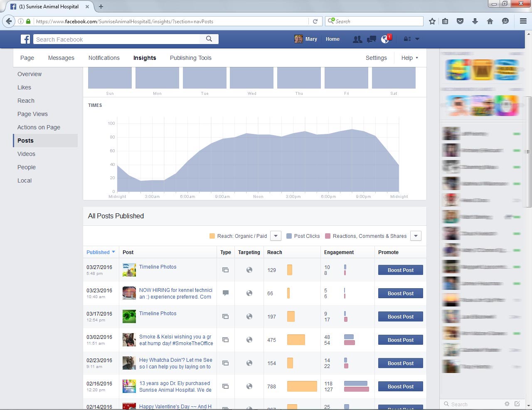Boost the 03/27/2016 Timeline Photos post

click(x=401, y=270)
